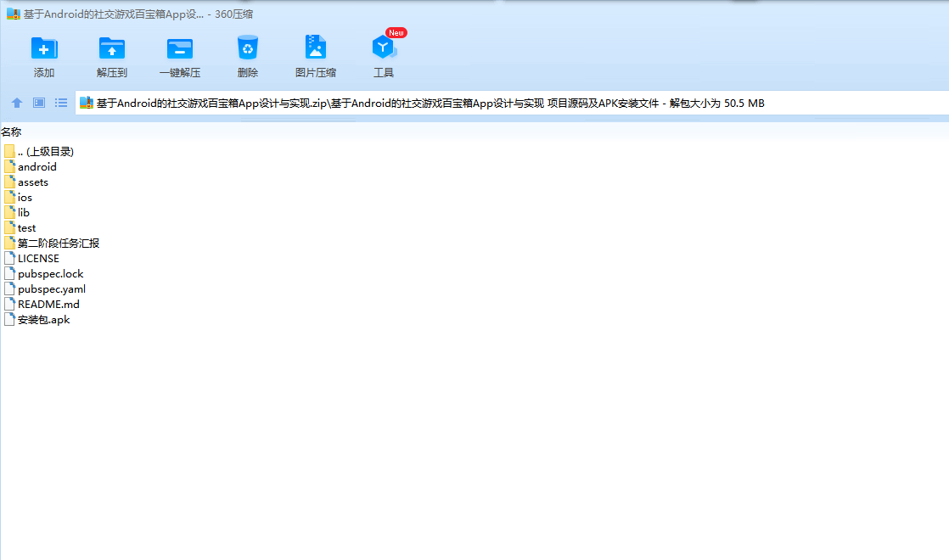The image size is (949, 560).
Task: Click the 360压缩 app icon in title bar
Action: tap(14, 14)
